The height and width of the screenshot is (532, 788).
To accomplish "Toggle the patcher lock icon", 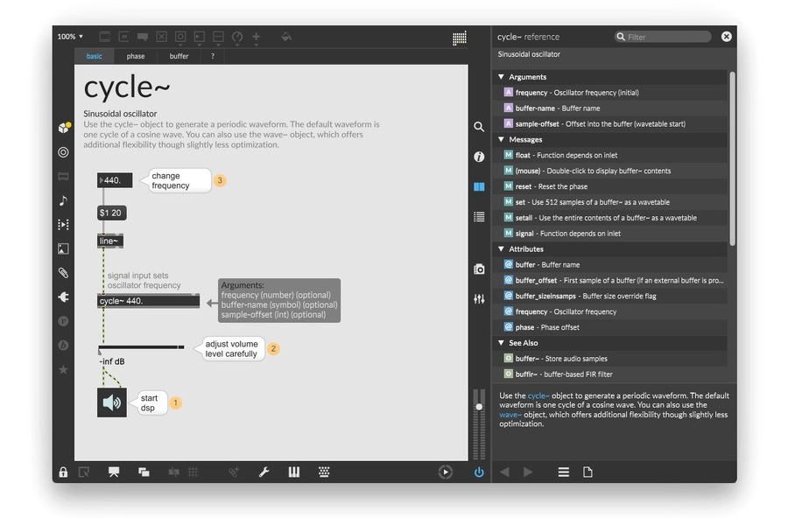I will [63, 472].
